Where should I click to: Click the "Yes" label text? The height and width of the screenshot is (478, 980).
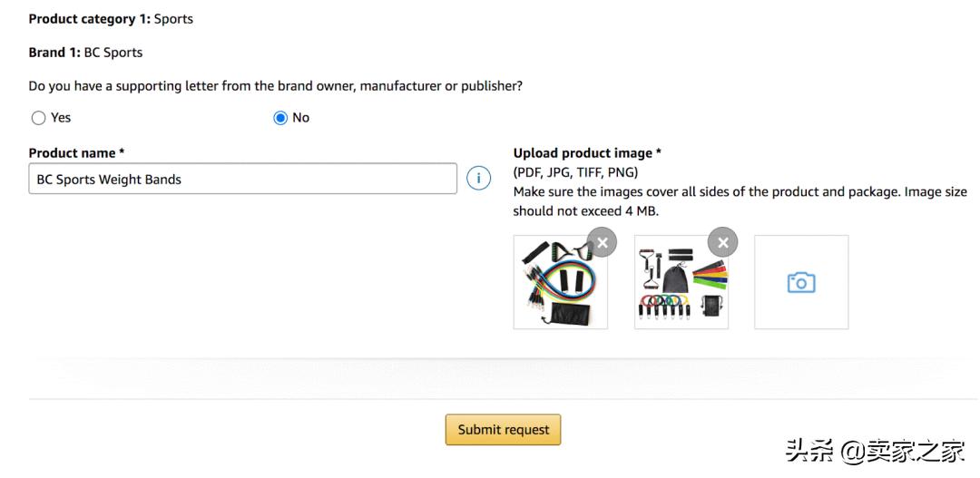[x=61, y=118]
